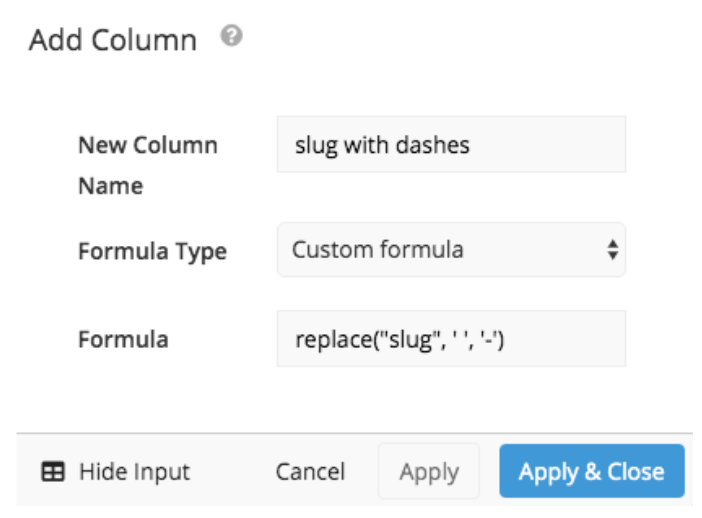Click the Add Column dialog title
The height and width of the screenshot is (518, 702).
coord(113,40)
